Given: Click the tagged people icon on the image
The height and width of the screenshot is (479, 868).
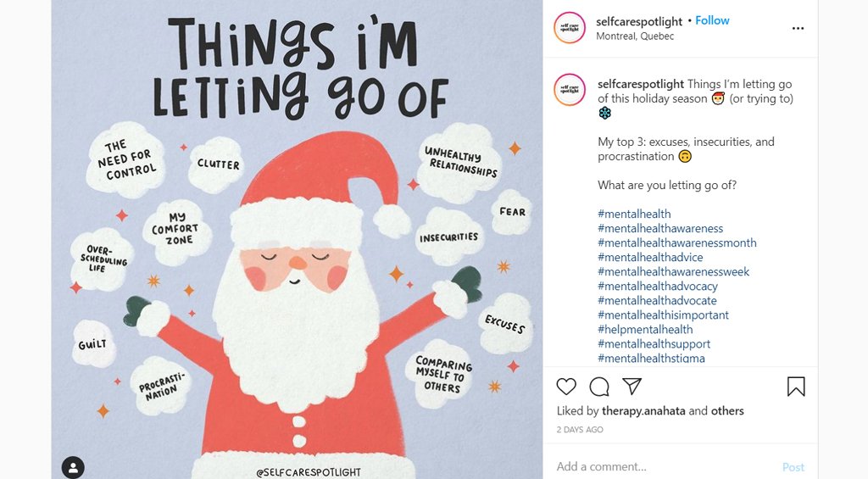Looking at the screenshot, I should (x=74, y=467).
